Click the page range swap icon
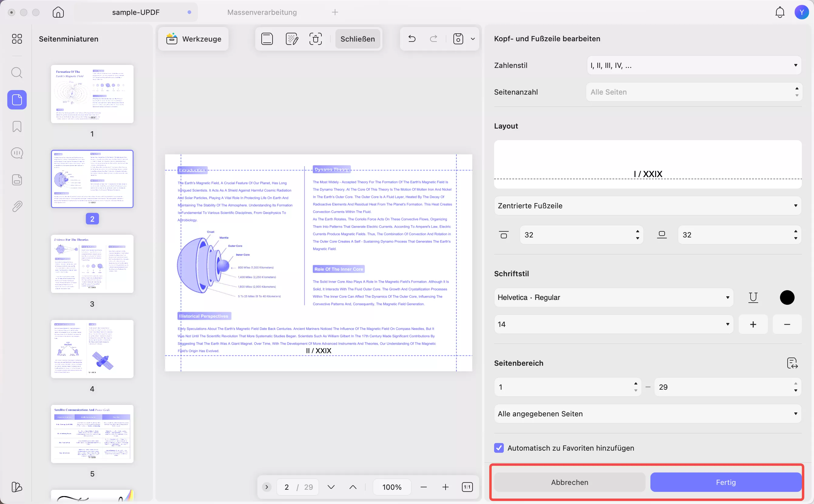 792,363
